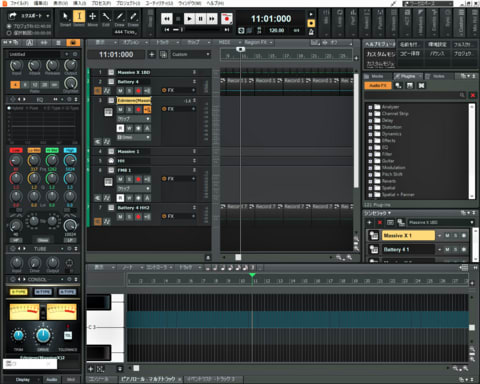The image size is (480, 384).
Task: Click red X icon in synth rack
Action: pyautogui.click(x=380, y=222)
